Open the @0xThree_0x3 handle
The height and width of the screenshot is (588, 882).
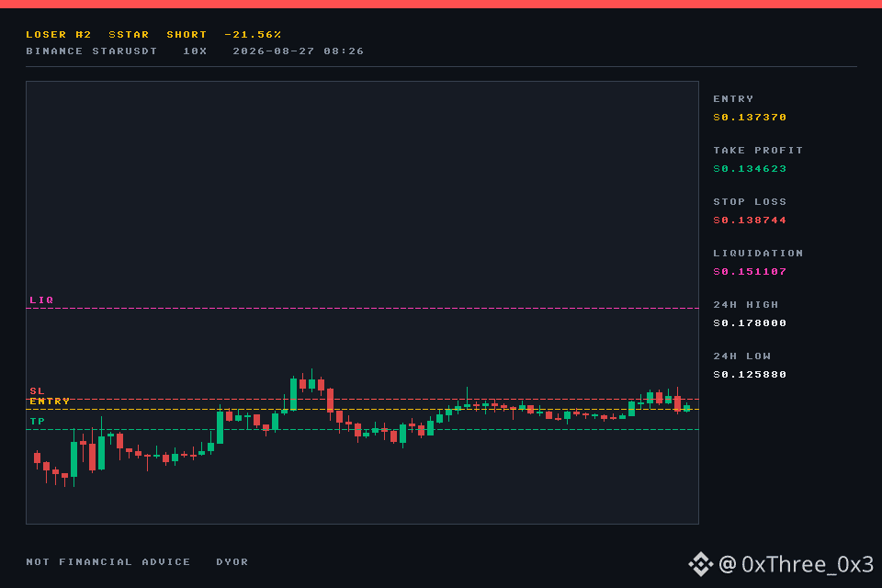(796, 564)
